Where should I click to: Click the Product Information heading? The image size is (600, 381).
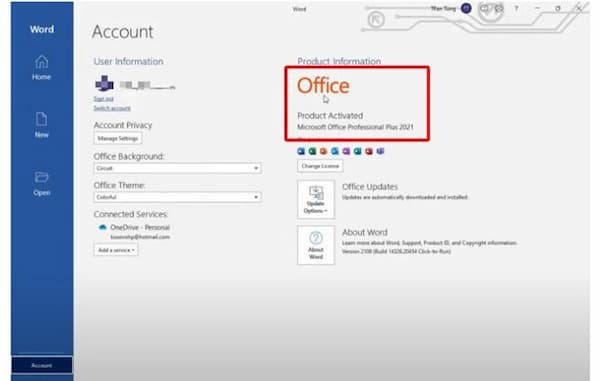click(339, 61)
